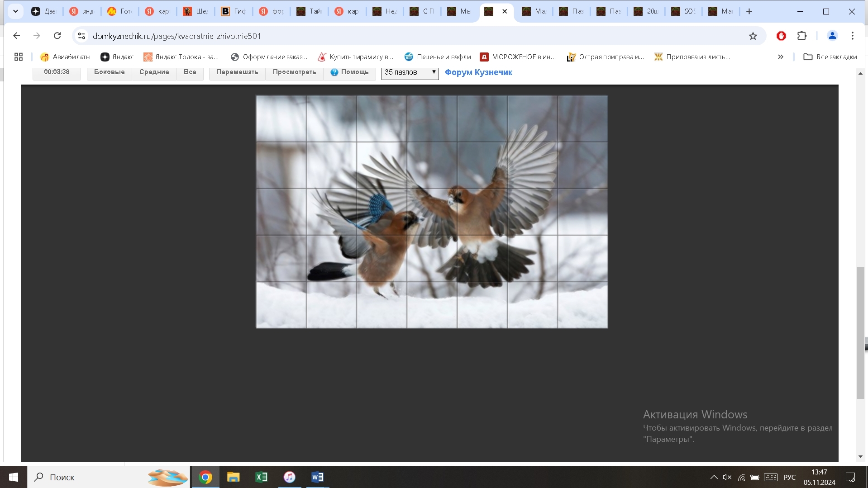Open the Extensions puzzle-piece menu

click(x=801, y=36)
